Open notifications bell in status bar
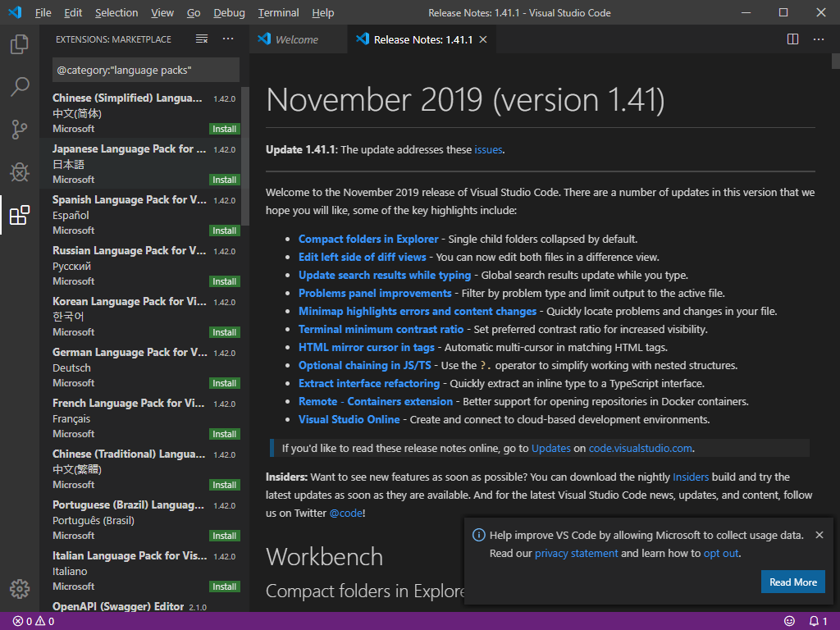This screenshot has height=630, width=840. [814, 621]
